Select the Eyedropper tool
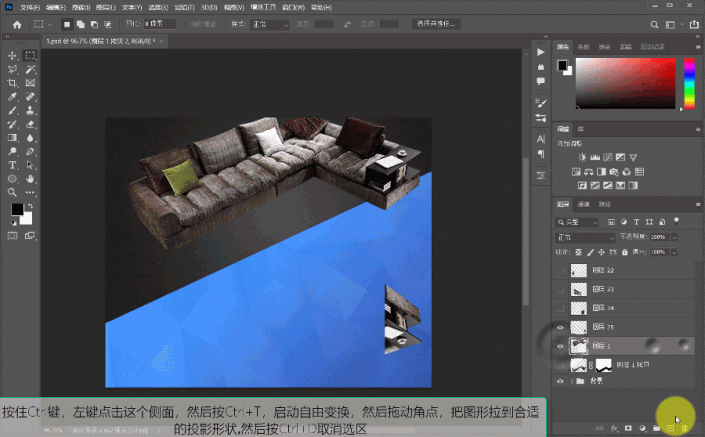This screenshot has height=437, width=705. pyautogui.click(x=12, y=97)
